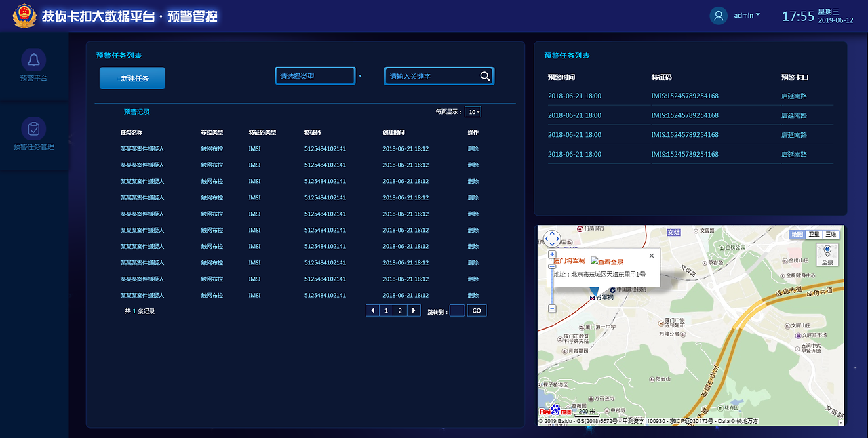Zoom in the map with plus button

552,254
